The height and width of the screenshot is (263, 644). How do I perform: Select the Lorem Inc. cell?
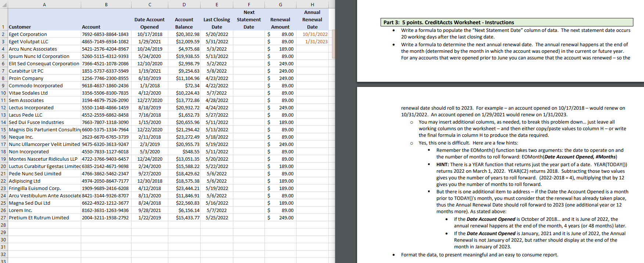click(x=44, y=210)
